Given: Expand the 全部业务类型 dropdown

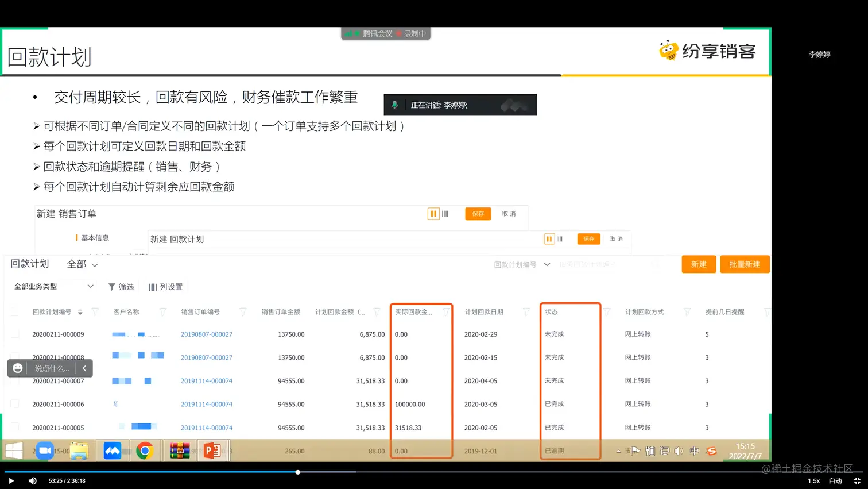Looking at the screenshot, I should (x=53, y=286).
